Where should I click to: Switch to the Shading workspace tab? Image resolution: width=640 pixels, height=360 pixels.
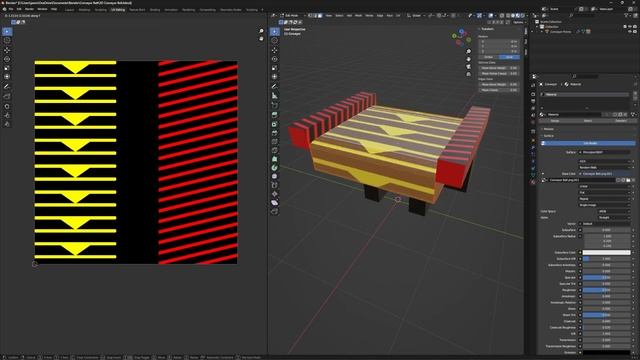pyautogui.click(x=155, y=9)
